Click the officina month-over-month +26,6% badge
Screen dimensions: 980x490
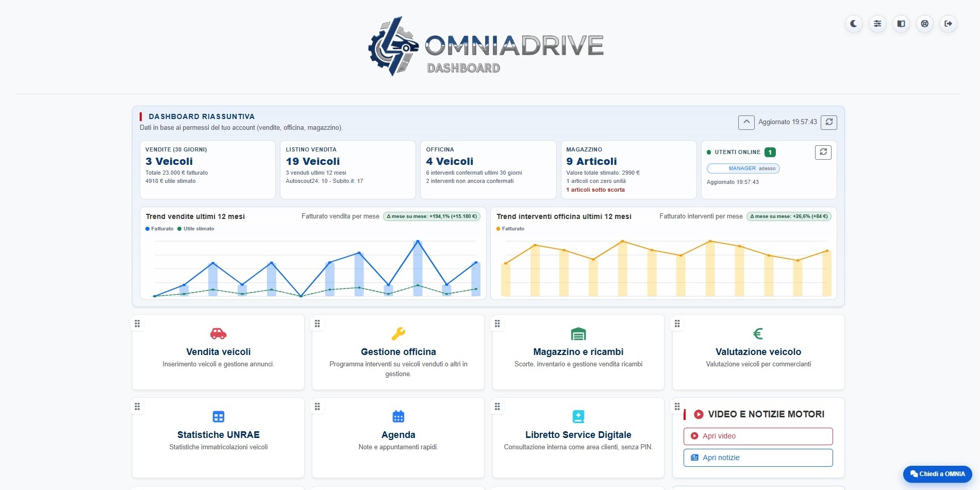pos(789,216)
